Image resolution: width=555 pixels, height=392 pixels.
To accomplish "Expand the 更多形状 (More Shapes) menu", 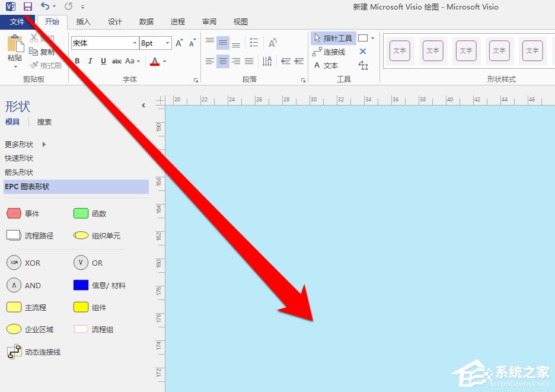I will [x=18, y=144].
